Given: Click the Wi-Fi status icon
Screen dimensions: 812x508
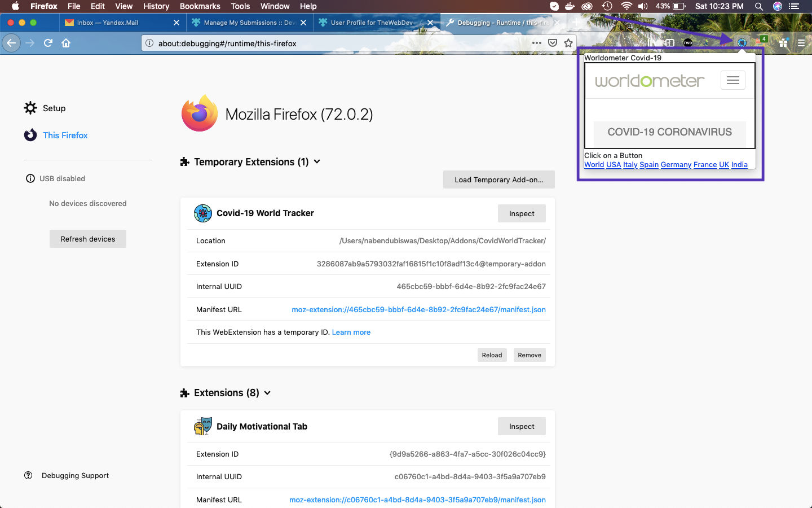Looking at the screenshot, I should click(x=626, y=6).
